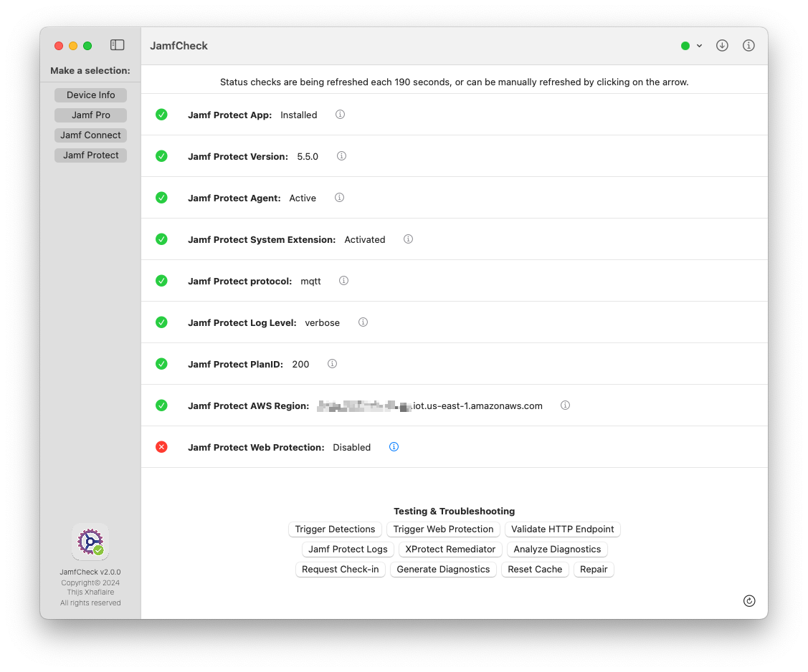The width and height of the screenshot is (808, 672).
Task: Open the blue info icon for Web Protection
Action: tap(394, 447)
